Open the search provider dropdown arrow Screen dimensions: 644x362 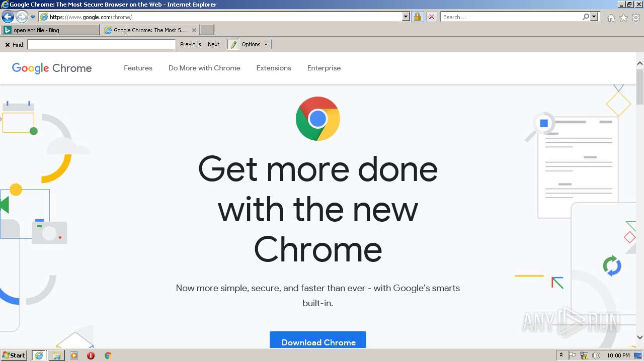coord(594,17)
